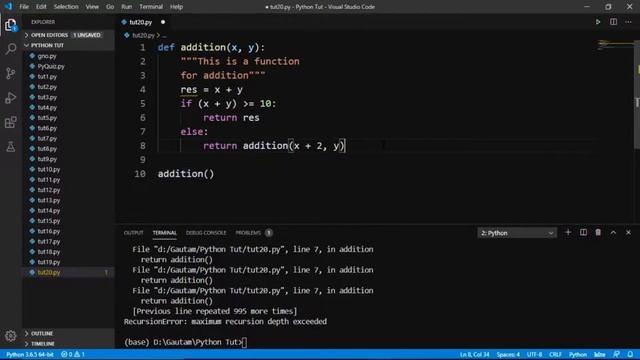Click errors and warnings status indicator
The image size is (640, 360).
[73, 355]
